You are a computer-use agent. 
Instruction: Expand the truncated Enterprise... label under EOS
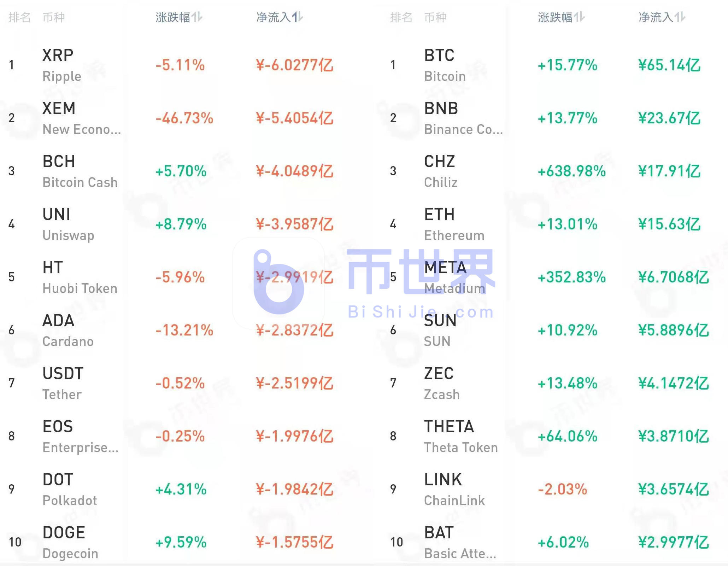pos(81,448)
